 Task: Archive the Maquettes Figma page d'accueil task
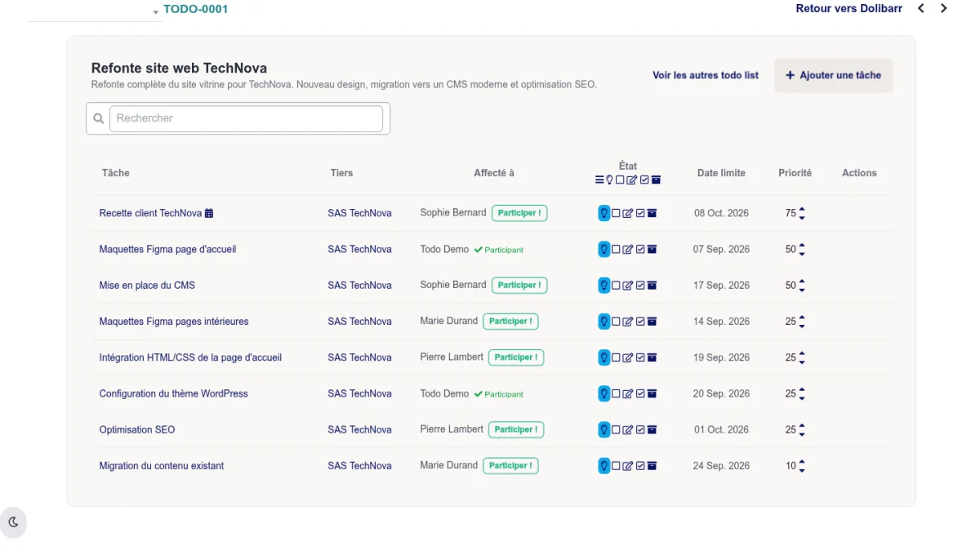pos(652,249)
